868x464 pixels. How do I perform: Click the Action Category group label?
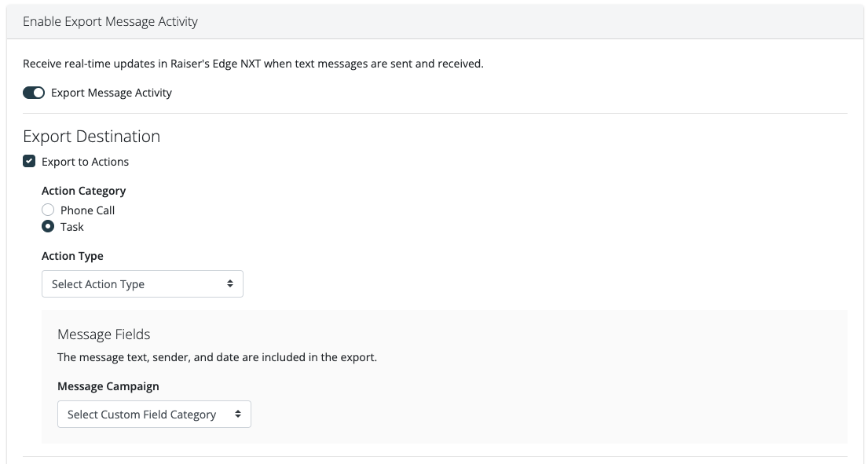coord(83,191)
